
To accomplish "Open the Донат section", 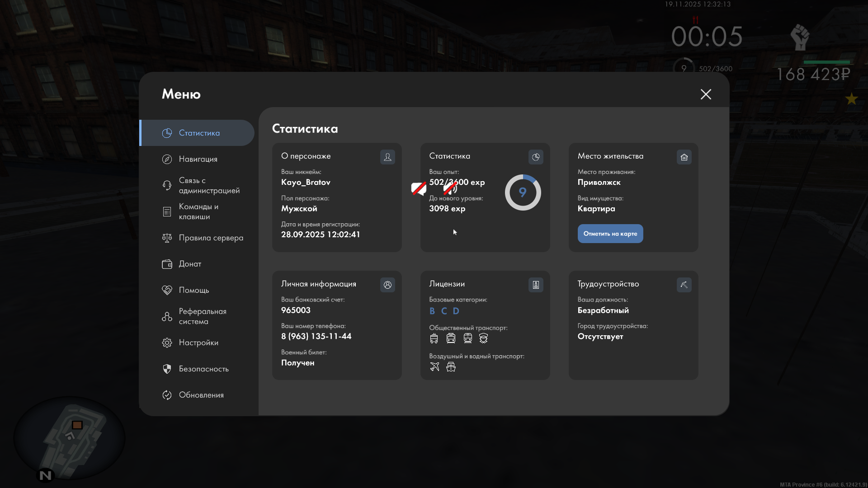I will point(190,264).
